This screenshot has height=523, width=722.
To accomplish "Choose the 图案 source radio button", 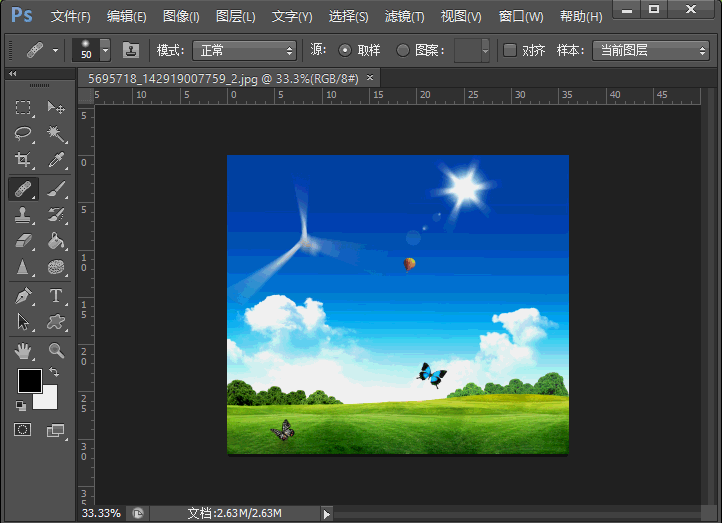I will 403,50.
